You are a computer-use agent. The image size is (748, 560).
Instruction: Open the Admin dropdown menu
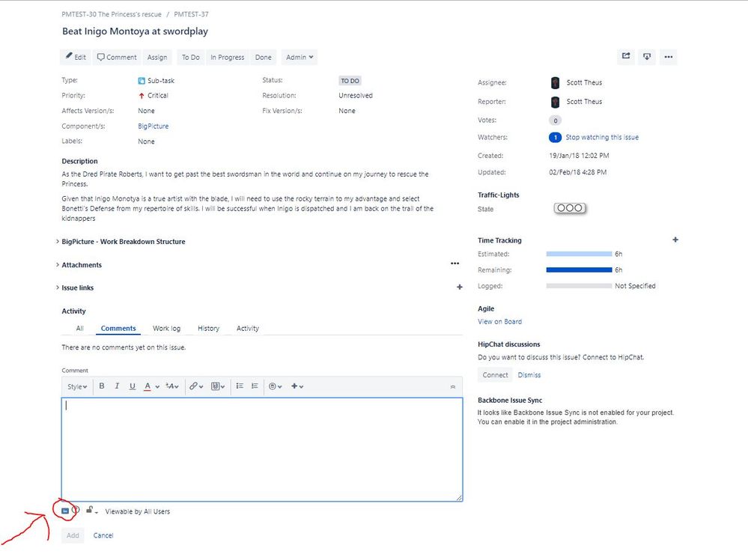[299, 57]
